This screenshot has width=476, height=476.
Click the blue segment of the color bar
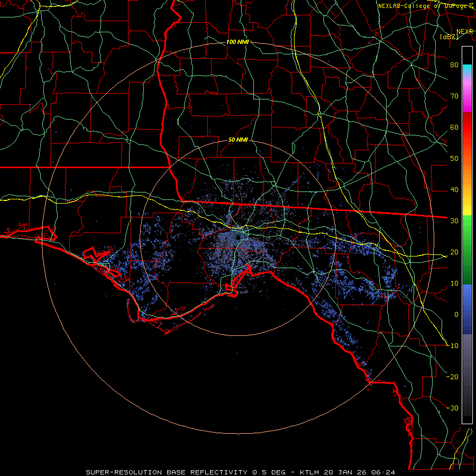tap(467, 309)
